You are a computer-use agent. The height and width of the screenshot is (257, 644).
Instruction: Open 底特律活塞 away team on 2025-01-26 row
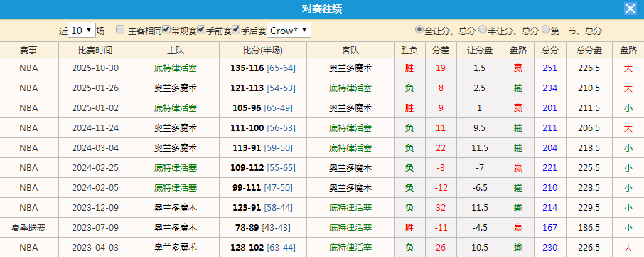click(x=350, y=88)
